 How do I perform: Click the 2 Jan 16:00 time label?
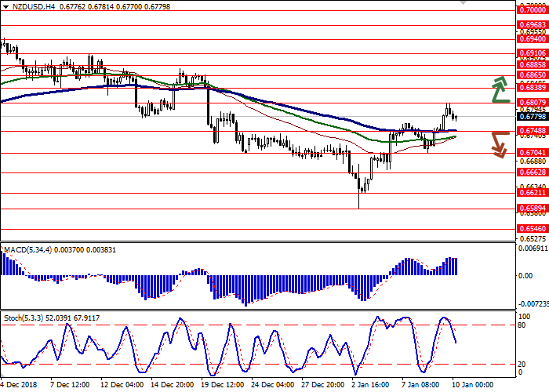tap(369, 385)
